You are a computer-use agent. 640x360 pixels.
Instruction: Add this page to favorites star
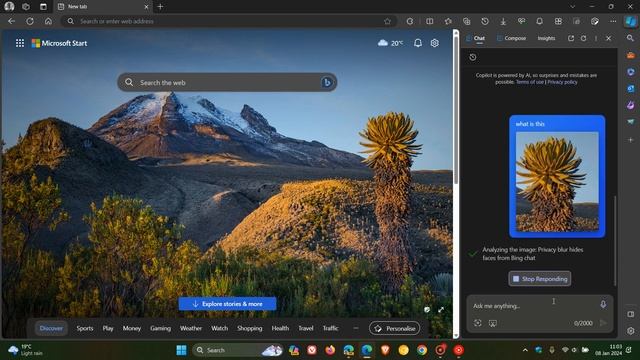(x=387, y=21)
